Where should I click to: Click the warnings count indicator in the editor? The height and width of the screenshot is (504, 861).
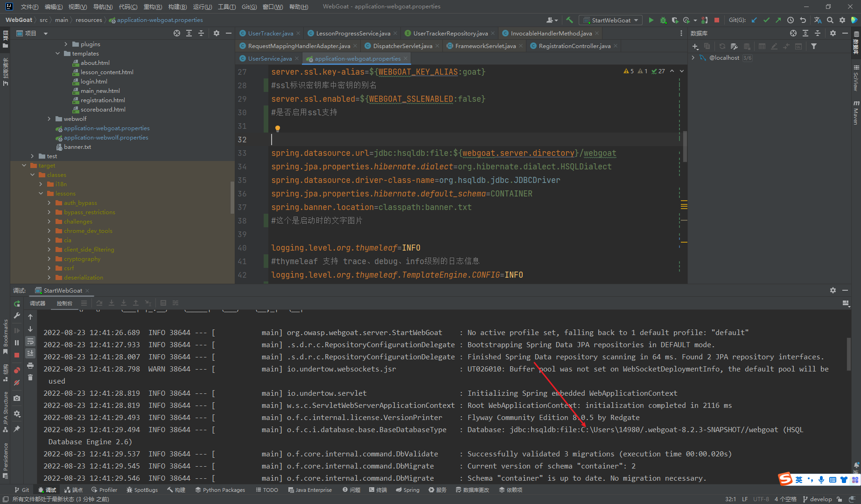pos(629,71)
